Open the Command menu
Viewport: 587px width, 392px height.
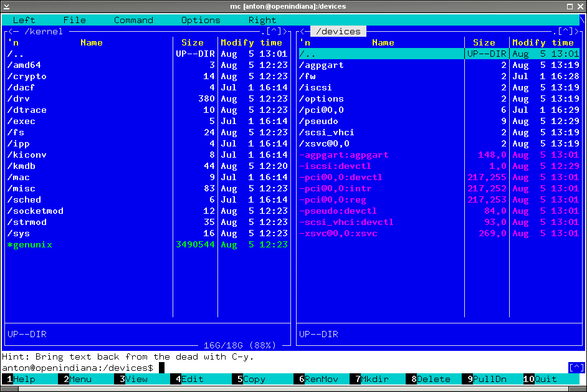133,20
